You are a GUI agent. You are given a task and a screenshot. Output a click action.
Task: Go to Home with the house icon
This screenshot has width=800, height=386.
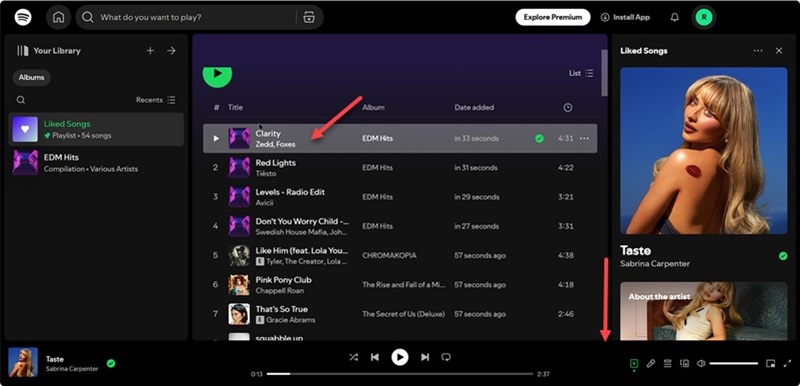point(59,17)
